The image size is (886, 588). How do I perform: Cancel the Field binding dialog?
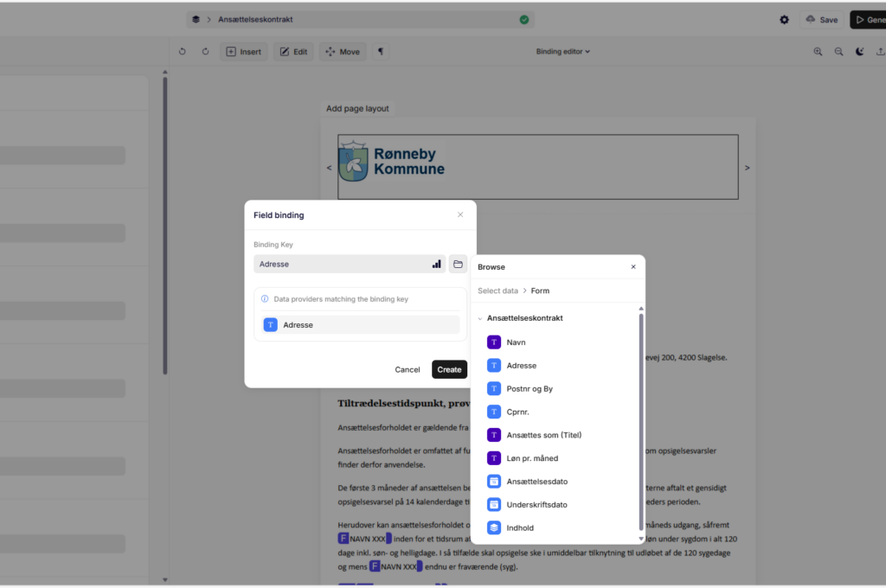pyautogui.click(x=407, y=369)
